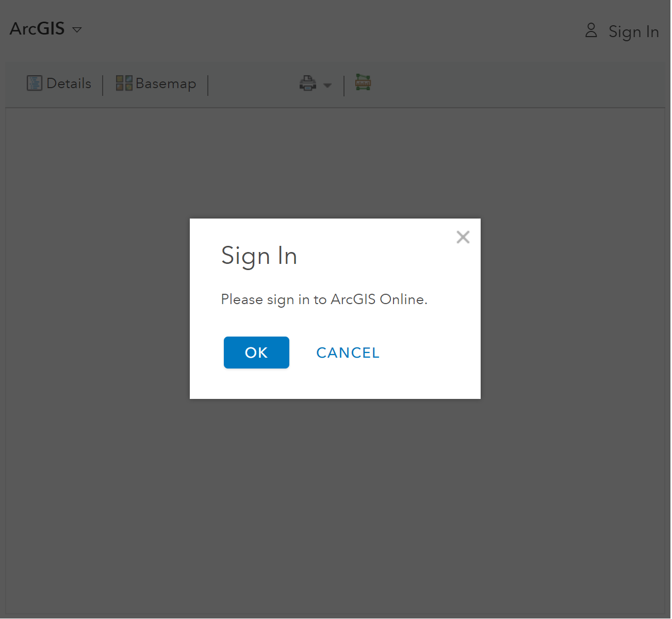Image resolution: width=672 pixels, height=619 pixels.
Task: Click OK in the Sign In dialog
Action: pyautogui.click(x=256, y=353)
